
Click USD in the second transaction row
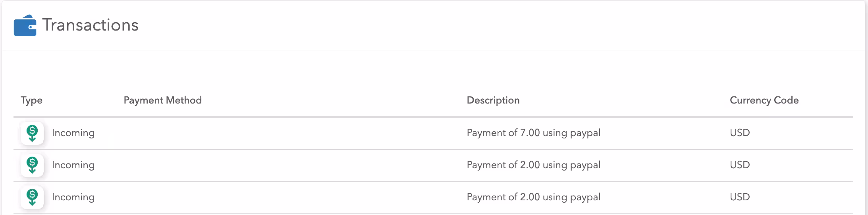coord(739,165)
